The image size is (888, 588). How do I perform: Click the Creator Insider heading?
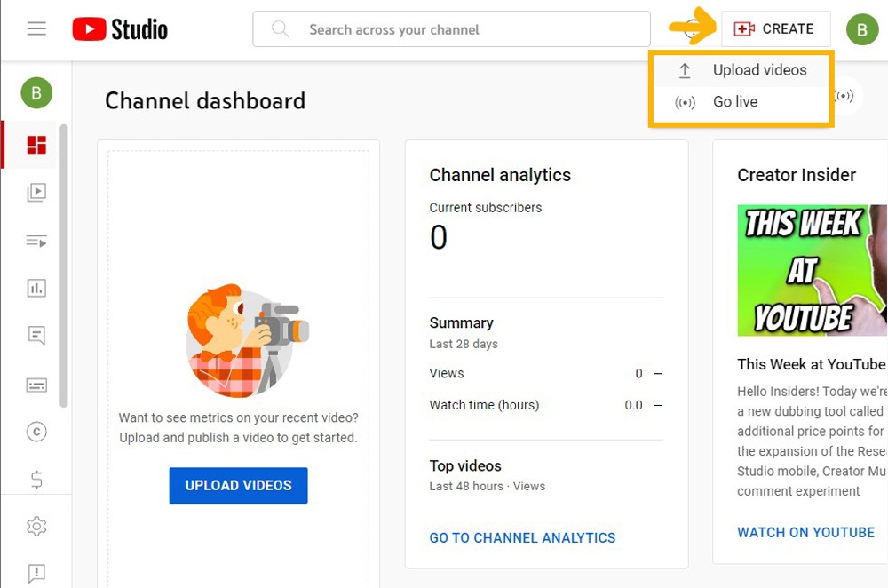tap(797, 175)
